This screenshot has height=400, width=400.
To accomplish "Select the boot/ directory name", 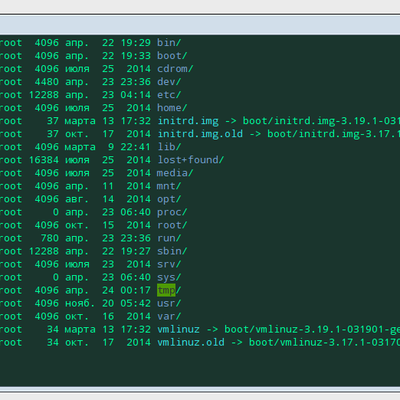I will coord(172,56).
